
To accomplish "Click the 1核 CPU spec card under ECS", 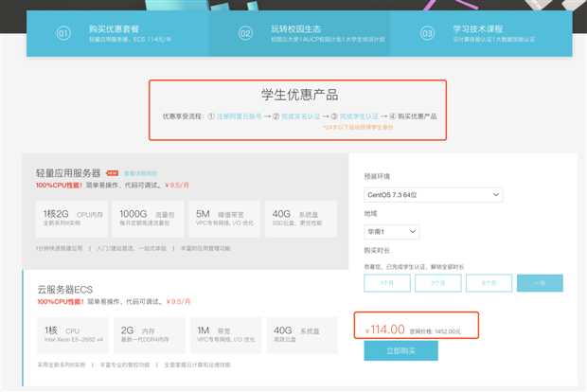I will (x=73, y=335).
